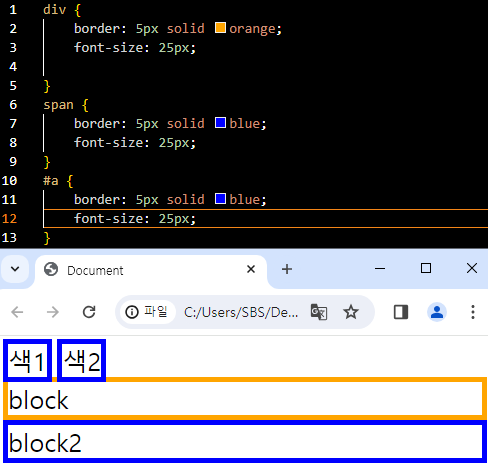Click the div selector on line 1
Screen dimensions: 488x468
[x=55, y=10]
